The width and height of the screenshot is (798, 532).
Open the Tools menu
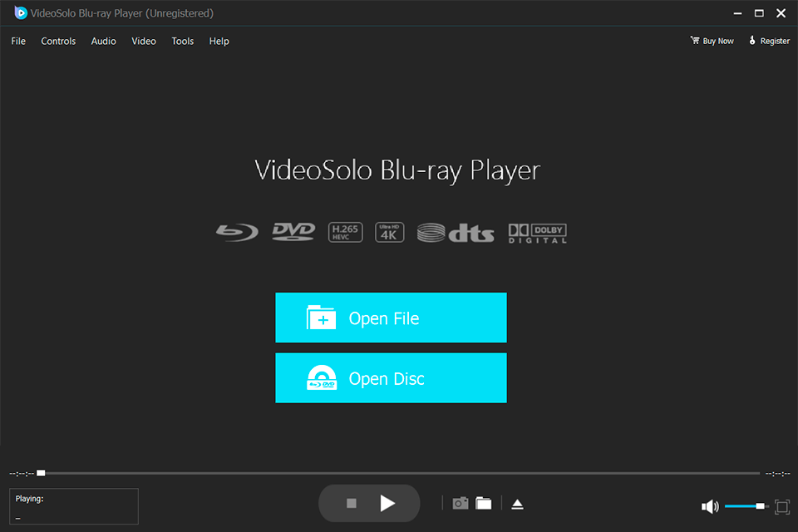(x=183, y=41)
